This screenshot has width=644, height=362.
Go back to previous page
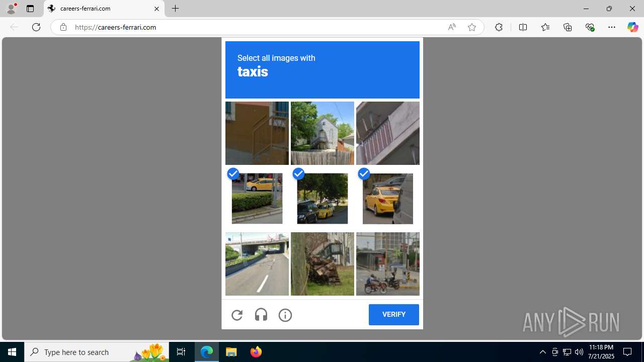(x=14, y=27)
